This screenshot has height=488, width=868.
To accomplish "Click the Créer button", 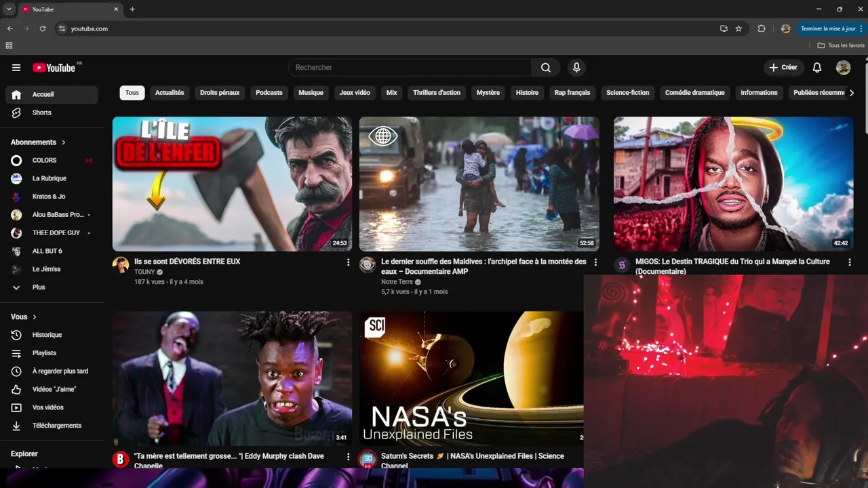I will pyautogui.click(x=783, y=67).
